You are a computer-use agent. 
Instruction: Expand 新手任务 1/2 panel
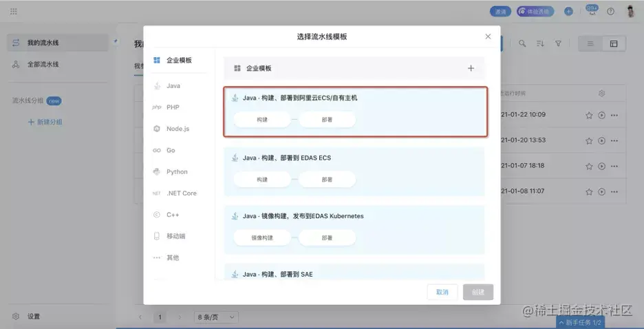580,323
